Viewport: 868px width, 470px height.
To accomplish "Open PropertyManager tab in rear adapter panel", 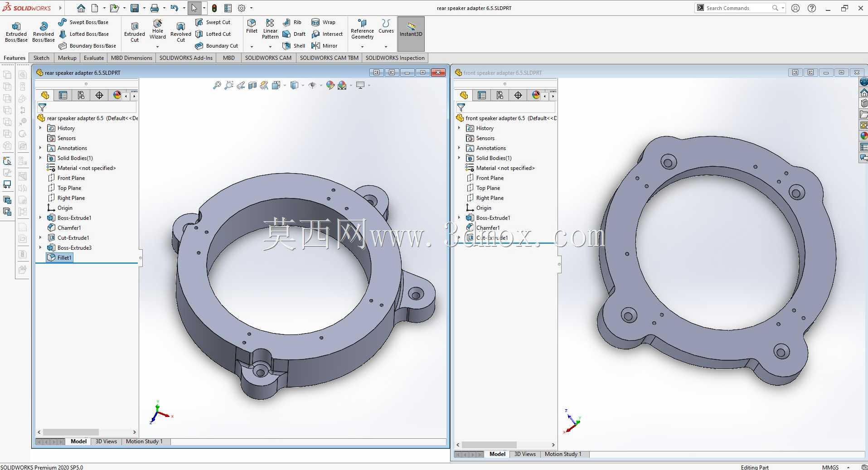I will coord(63,95).
